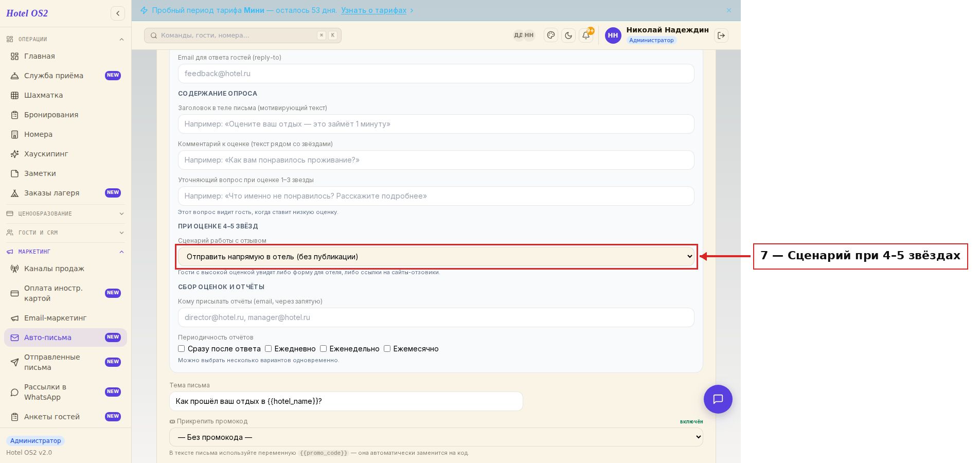Focus the command search field
Image resolution: width=980 pixels, height=463 pixels.
point(243,35)
